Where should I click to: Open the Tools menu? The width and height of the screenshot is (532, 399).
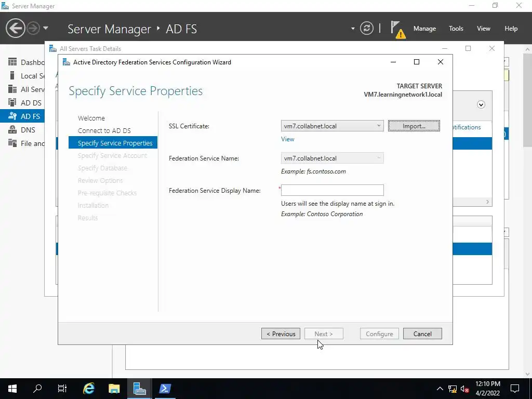(456, 29)
